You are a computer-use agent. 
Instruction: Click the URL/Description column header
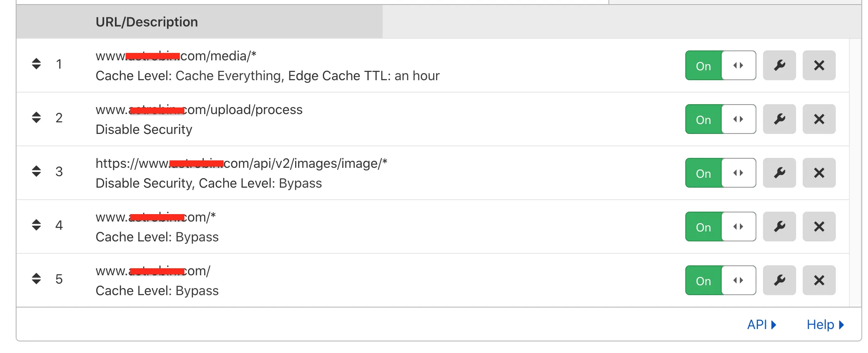[147, 22]
